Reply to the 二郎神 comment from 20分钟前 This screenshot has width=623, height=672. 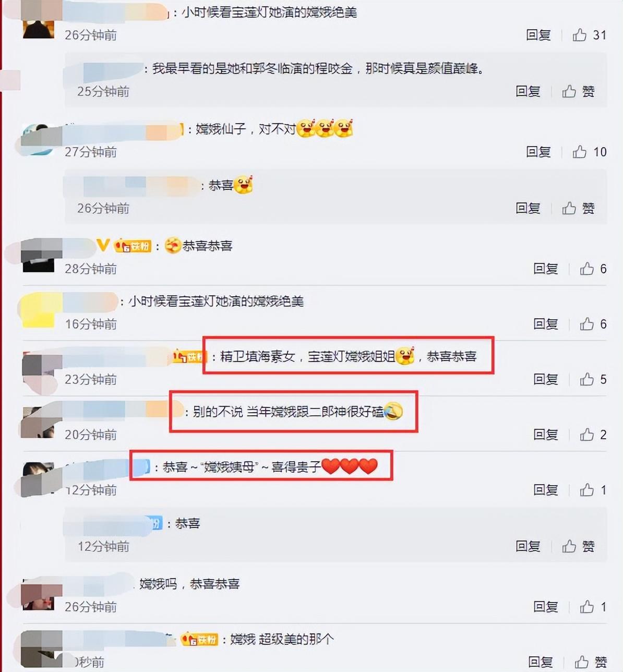545,435
